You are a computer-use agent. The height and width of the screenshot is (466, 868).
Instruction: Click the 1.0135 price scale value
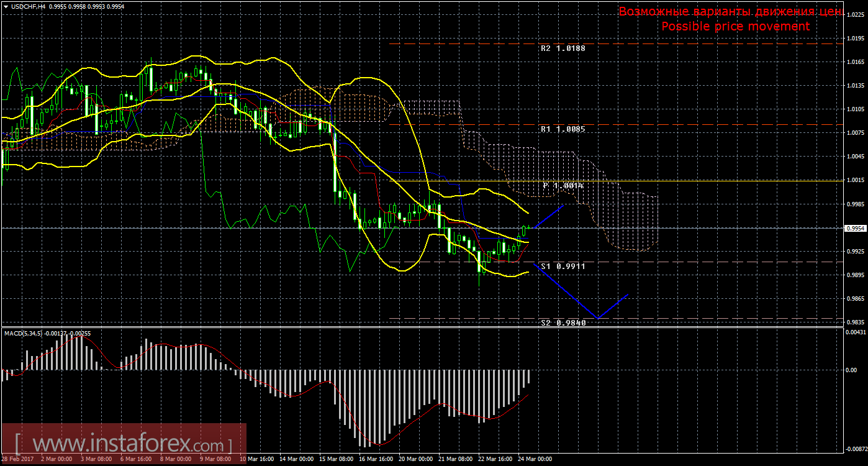coord(855,85)
